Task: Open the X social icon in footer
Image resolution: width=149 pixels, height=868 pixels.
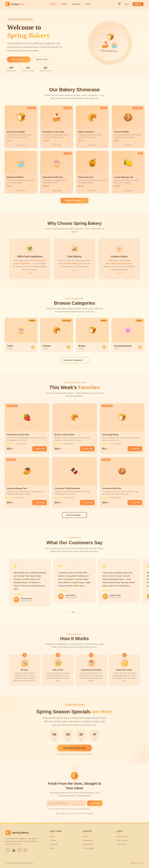Action: (20, 850)
